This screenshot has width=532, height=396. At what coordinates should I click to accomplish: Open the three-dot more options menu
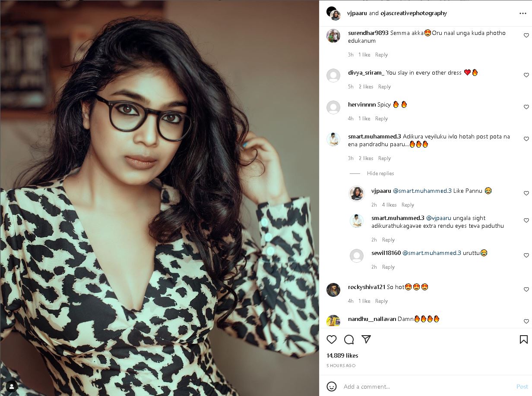[x=522, y=13]
